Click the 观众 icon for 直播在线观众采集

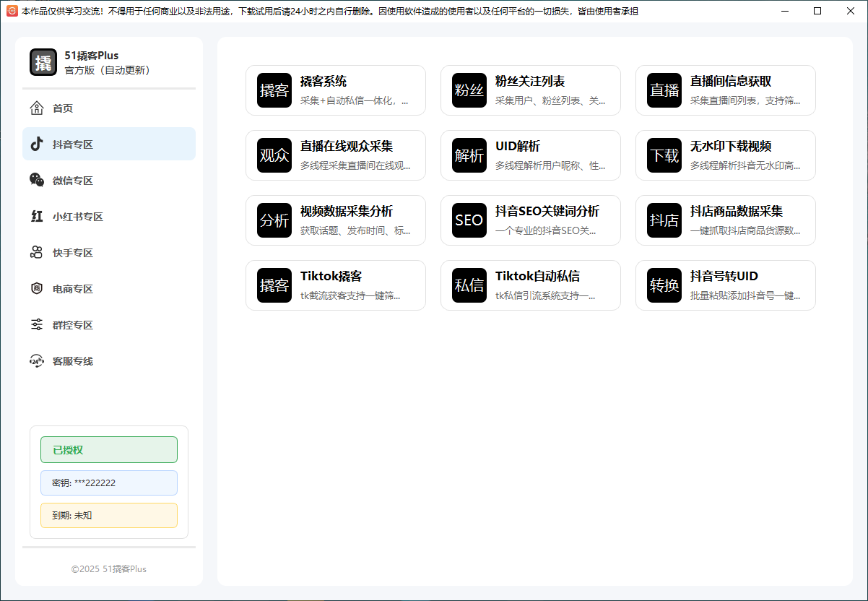click(274, 155)
